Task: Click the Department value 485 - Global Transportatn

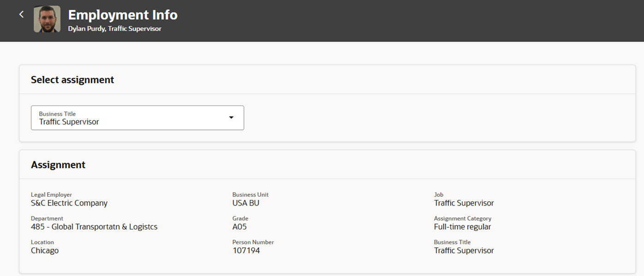Action: 94,227
